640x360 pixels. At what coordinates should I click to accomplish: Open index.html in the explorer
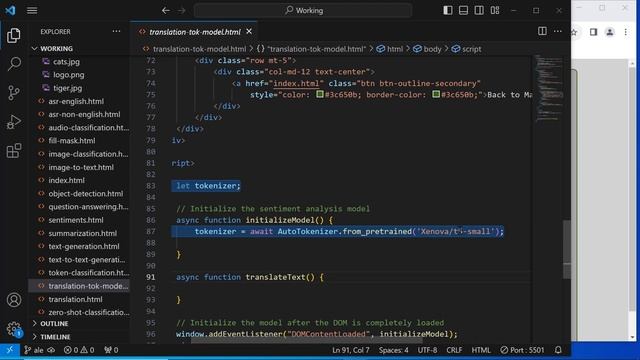(x=67, y=180)
